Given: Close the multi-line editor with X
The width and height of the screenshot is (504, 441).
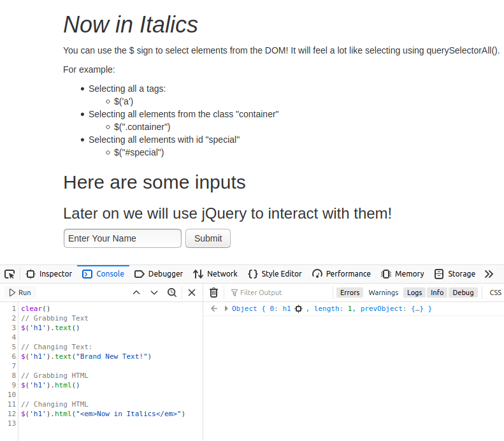Looking at the screenshot, I should click(192, 293).
